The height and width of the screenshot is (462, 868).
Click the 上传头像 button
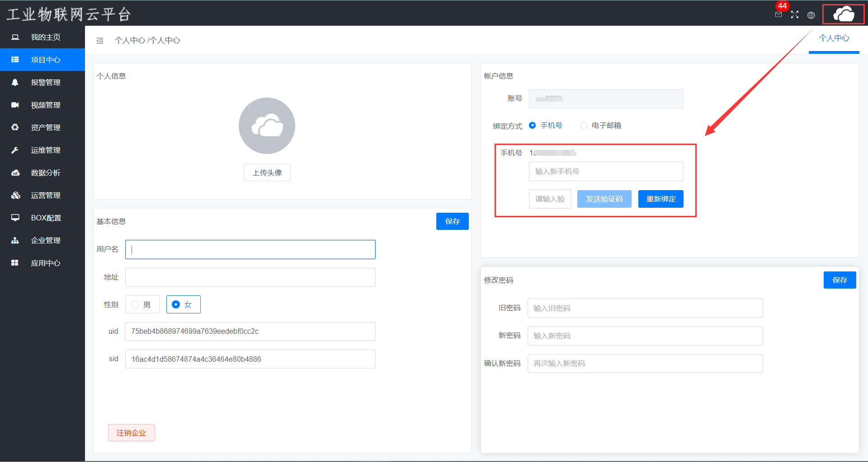(x=267, y=173)
